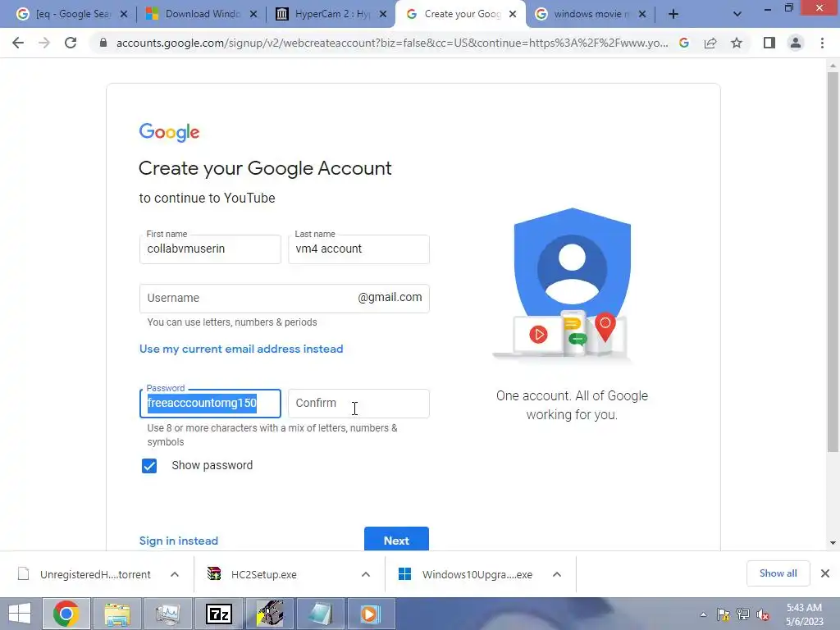The width and height of the screenshot is (840, 630).
Task: Open 7-Zip from the taskbar
Action: tap(218, 614)
